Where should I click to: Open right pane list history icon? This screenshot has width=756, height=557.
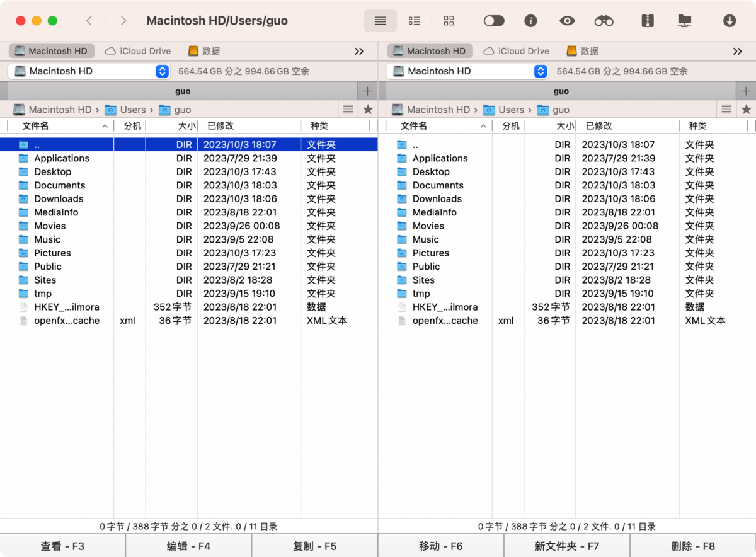click(x=726, y=110)
